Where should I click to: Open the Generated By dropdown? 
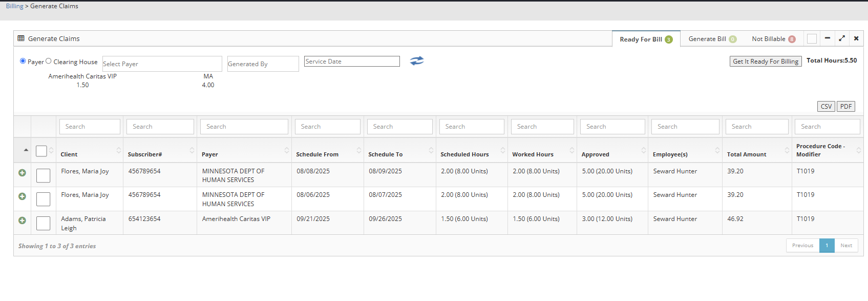[263, 64]
